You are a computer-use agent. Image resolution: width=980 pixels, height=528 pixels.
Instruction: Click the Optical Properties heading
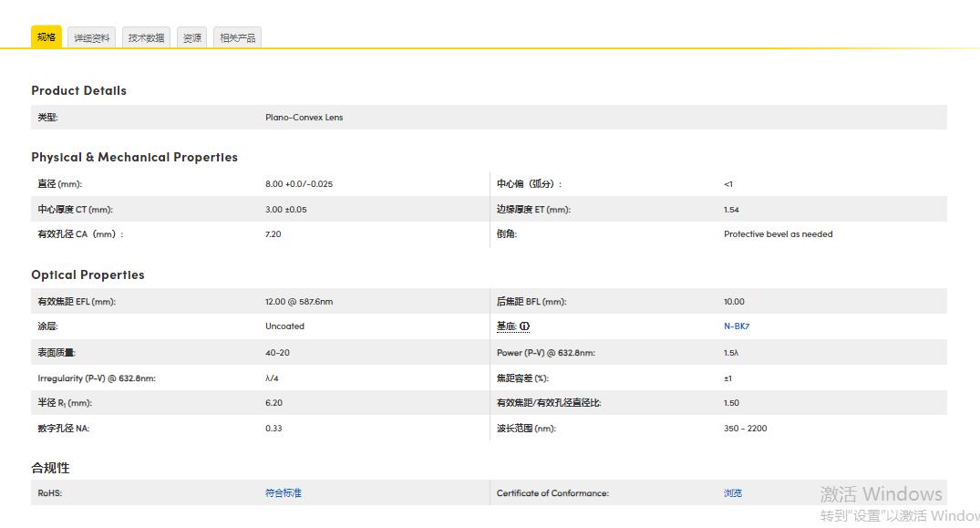click(88, 274)
